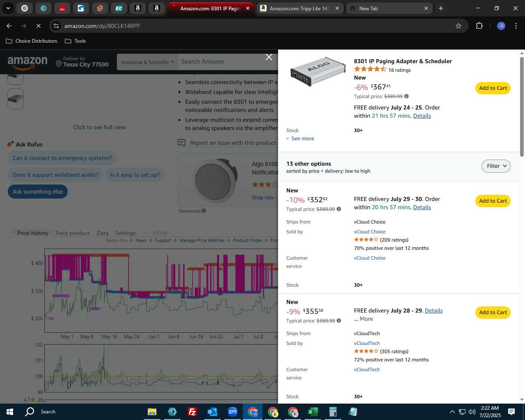Screen dimensions: 525x420
Task: Open the vCloudTech customer service link
Action: [367, 370]
